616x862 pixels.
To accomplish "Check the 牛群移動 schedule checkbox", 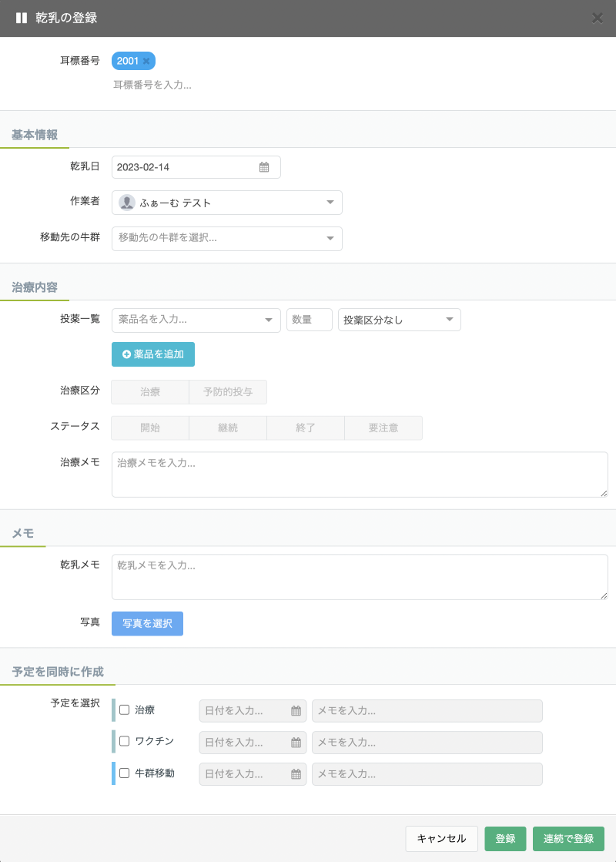I will [x=125, y=773].
